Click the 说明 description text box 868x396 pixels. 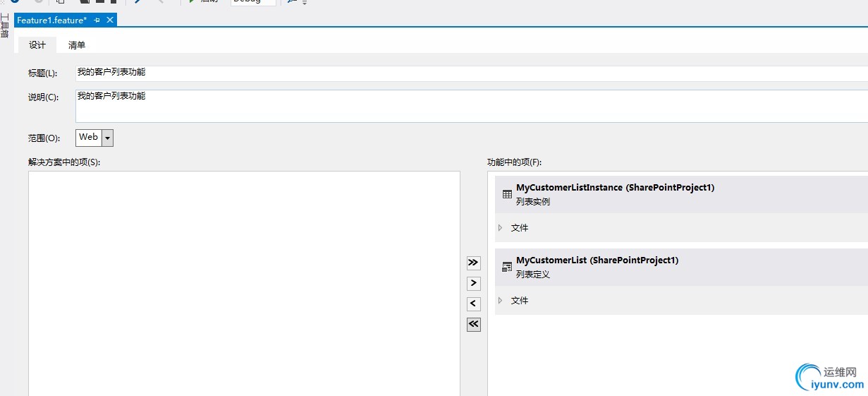472,106
